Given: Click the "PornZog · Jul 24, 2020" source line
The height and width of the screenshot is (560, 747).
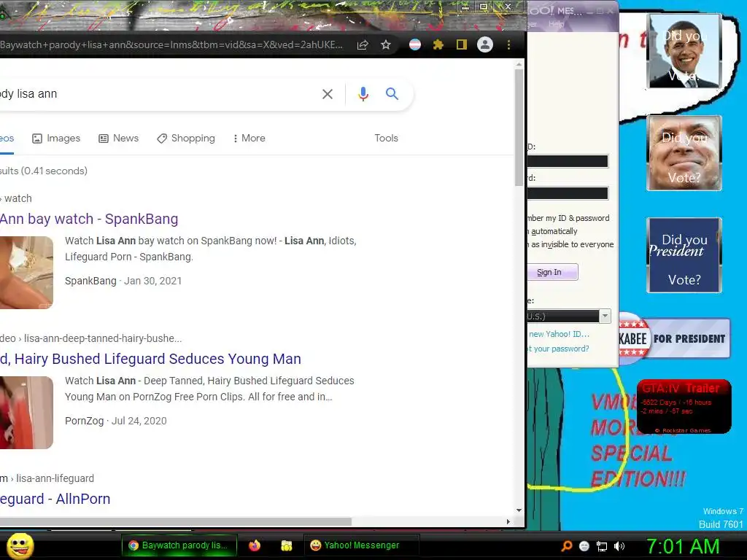Looking at the screenshot, I should 116,421.
